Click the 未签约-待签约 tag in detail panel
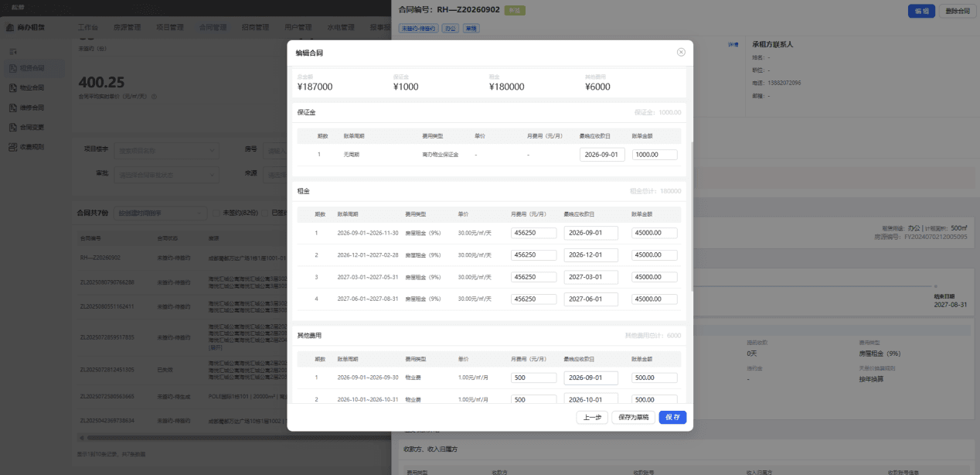This screenshot has width=980, height=475. click(x=418, y=28)
